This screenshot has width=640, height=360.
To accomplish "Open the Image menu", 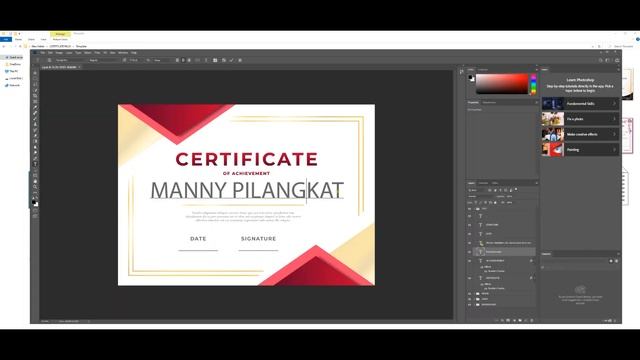I will tap(59, 53).
